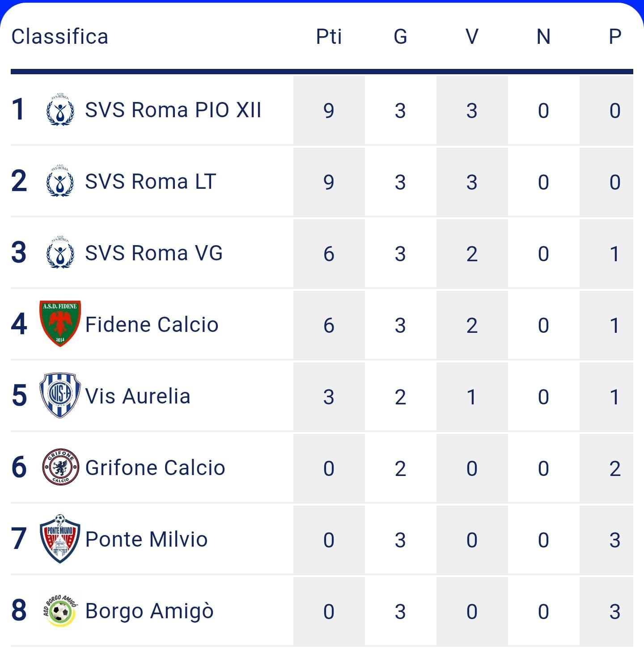Click the Grifone Calcio round badge
Viewport: 644px width, 654px height.
[x=60, y=467]
